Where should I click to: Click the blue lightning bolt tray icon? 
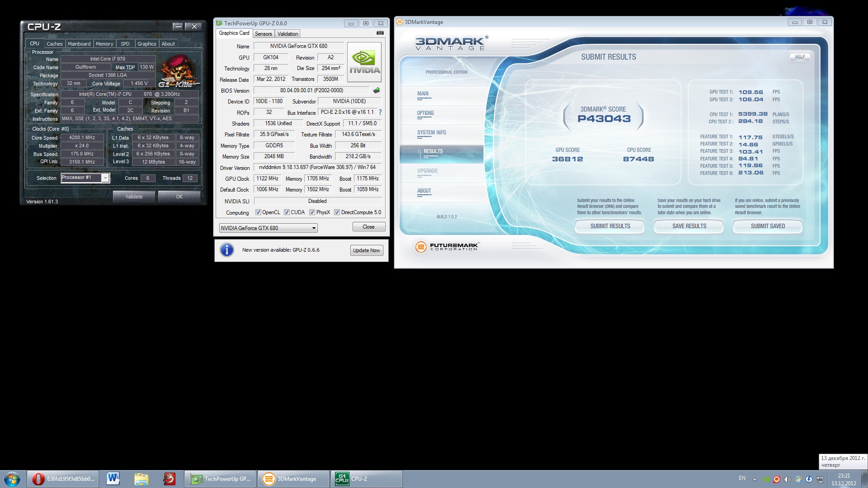coord(809,479)
